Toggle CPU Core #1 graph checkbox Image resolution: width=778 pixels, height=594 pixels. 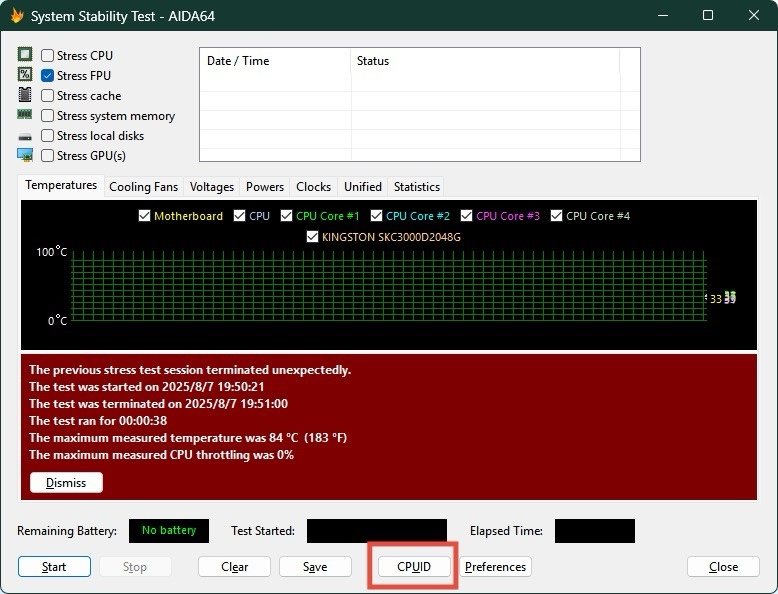(x=286, y=215)
